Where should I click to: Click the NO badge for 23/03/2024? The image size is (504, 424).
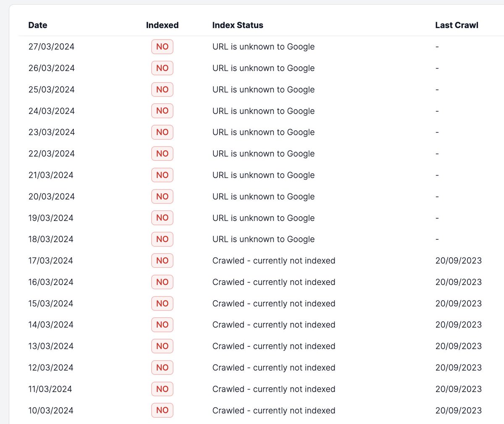(162, 132)
